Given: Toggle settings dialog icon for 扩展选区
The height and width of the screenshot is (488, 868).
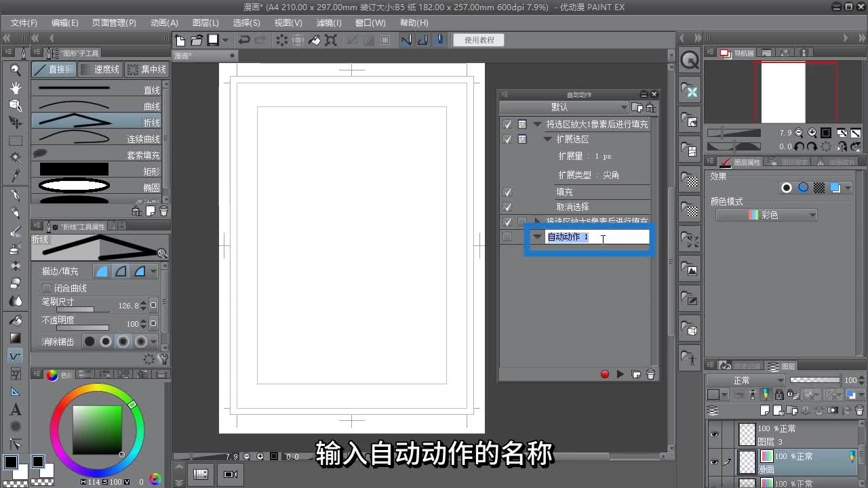Looking at the screenshot, I should pos(522,139).
